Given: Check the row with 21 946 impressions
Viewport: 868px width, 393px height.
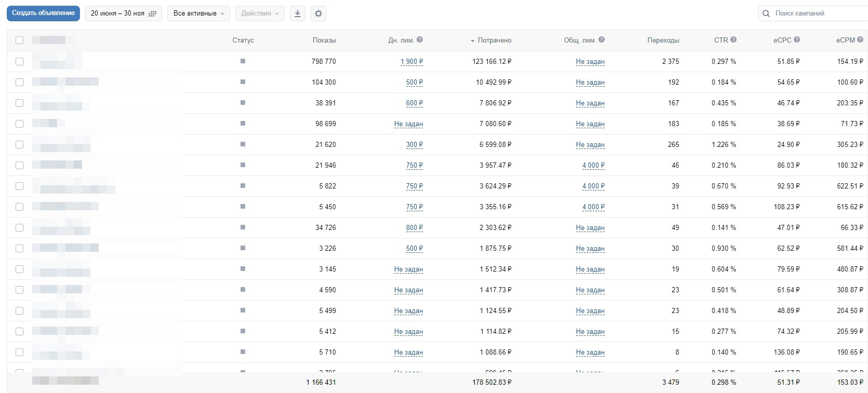Looking at the screenshot, I should pyautogui.click(x=20, y=165).
